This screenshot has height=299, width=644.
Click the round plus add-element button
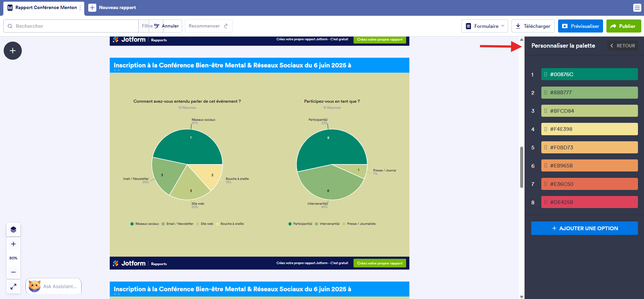click(13, 51)
